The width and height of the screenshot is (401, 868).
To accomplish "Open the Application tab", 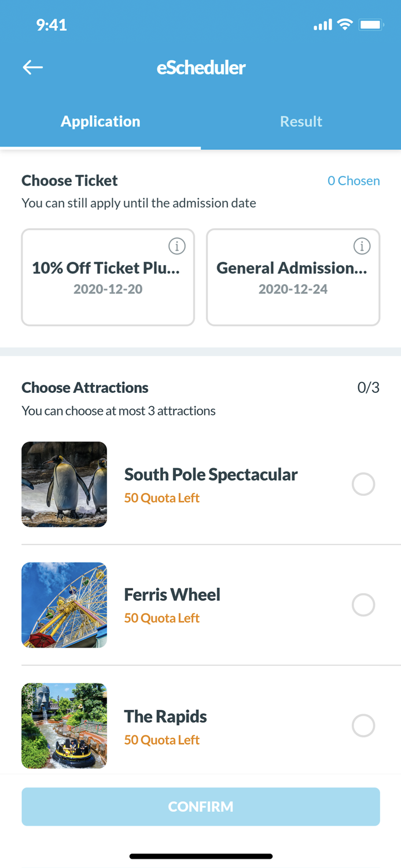I will tap(100, 122).
